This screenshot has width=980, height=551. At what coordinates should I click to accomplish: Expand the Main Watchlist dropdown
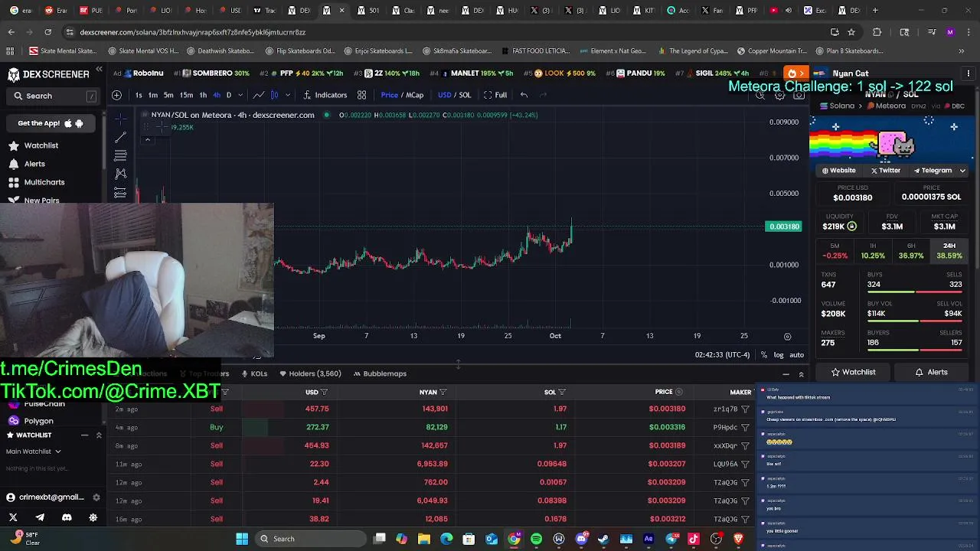pyautogui.click(x=34, y=452)
